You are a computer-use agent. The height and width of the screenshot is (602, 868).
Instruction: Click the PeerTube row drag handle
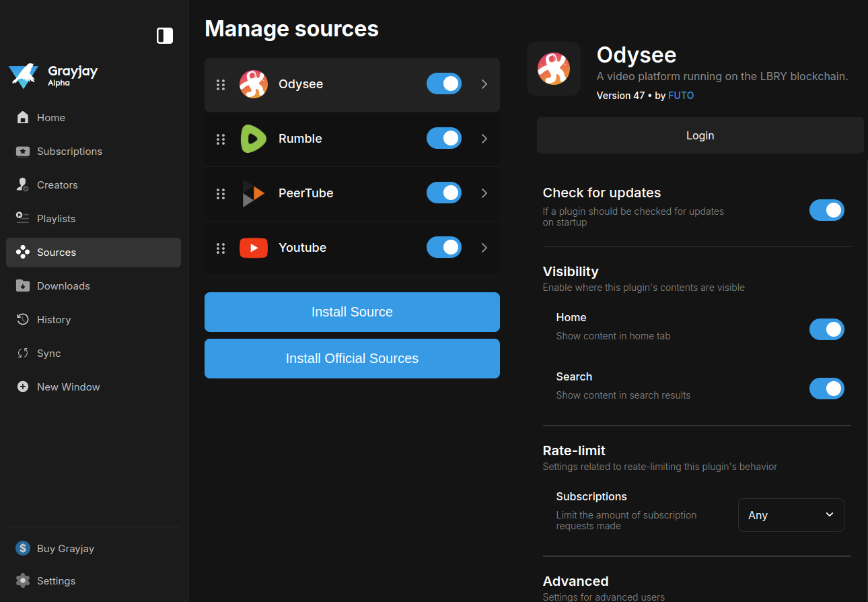220,193
